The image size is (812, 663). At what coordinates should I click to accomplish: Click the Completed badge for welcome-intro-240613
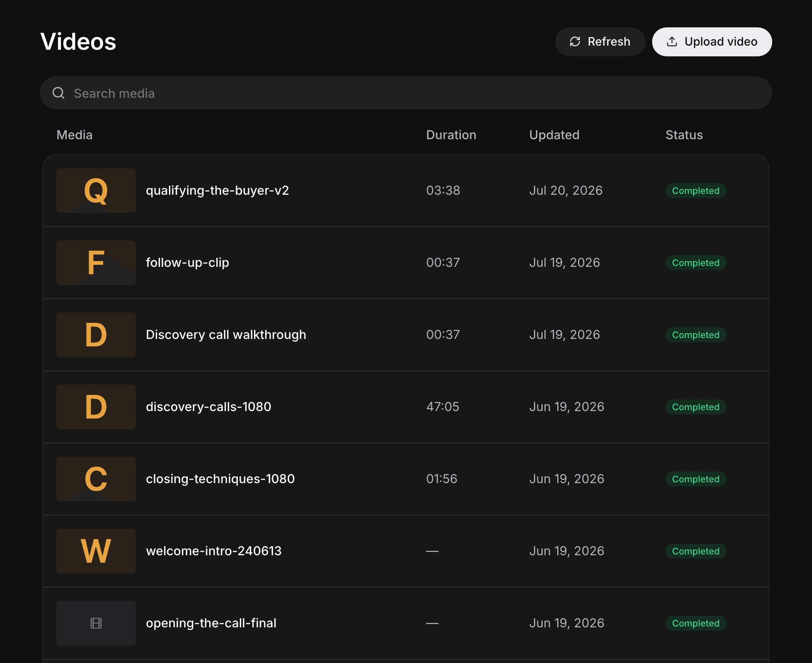(696, 551)
